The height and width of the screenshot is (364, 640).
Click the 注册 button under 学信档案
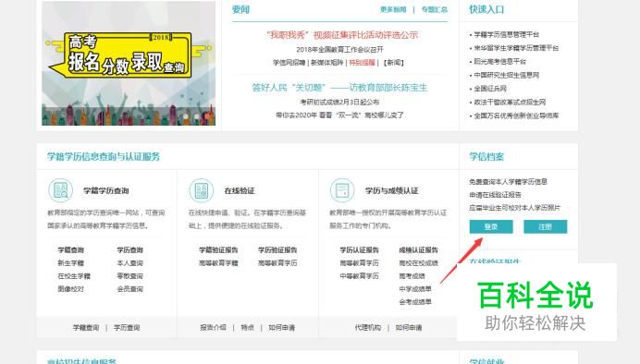tap(546, 226)
